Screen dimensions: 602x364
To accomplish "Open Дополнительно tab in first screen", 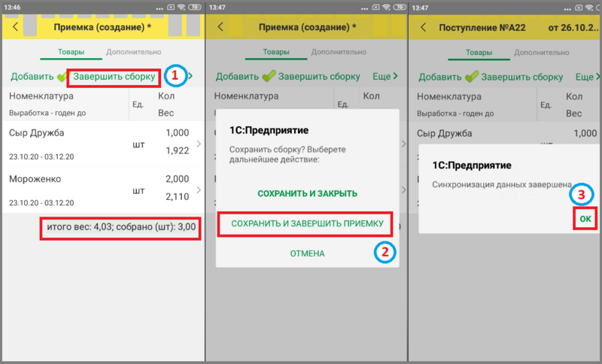I will pyautogui.click(x=134, y=52).
